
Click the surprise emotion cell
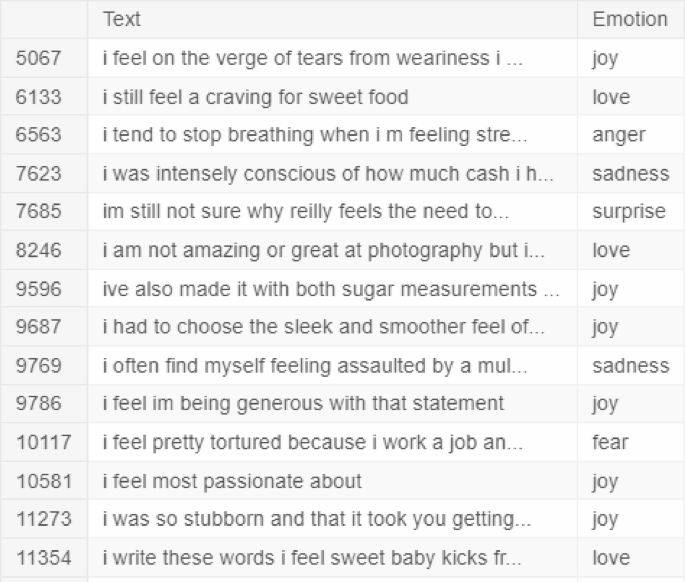628,212
